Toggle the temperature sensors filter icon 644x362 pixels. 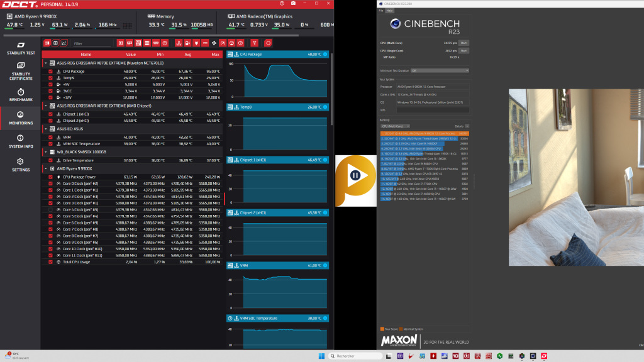[x=178, y=43]
